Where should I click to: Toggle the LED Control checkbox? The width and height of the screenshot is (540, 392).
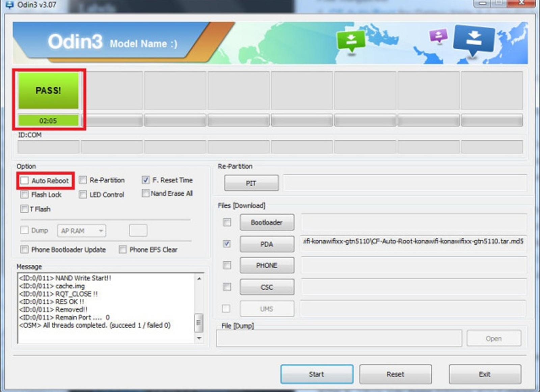83,194
